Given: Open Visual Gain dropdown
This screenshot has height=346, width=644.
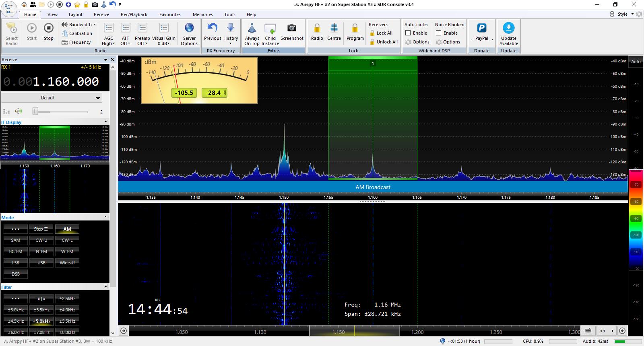Looking at the screenshot, I should click(x=164, y=34).
